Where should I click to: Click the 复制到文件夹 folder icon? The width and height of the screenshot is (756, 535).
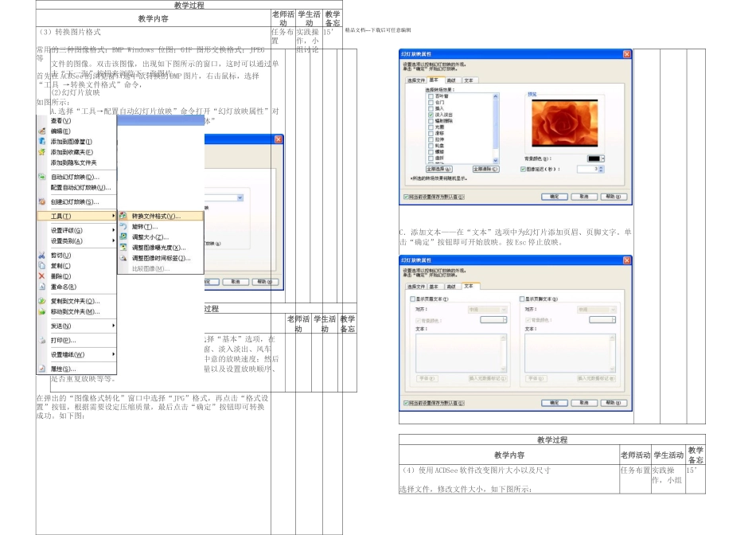(x=42, y=301)
